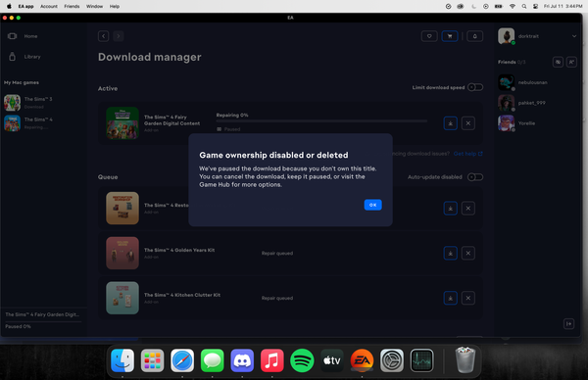The image size is (588, 380).
Task: Remove Kitchen Clutter Kit from queue
Action: (x=468, y=299)
